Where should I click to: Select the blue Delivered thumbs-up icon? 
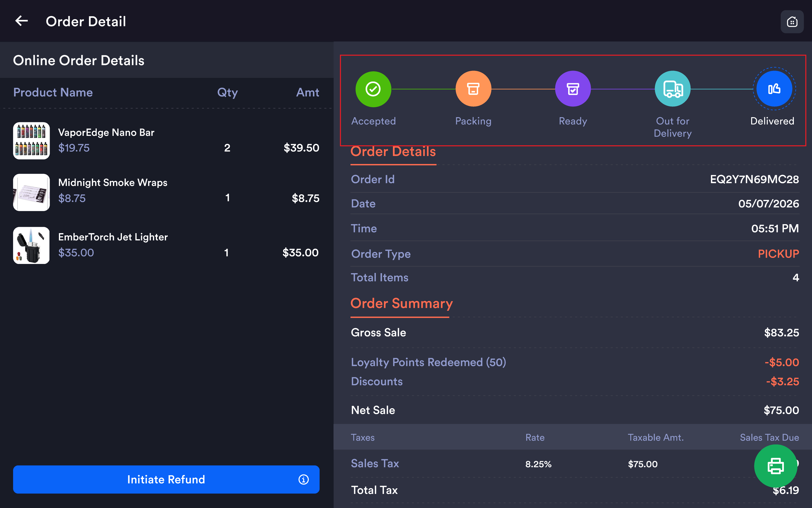tap(774, 89)
